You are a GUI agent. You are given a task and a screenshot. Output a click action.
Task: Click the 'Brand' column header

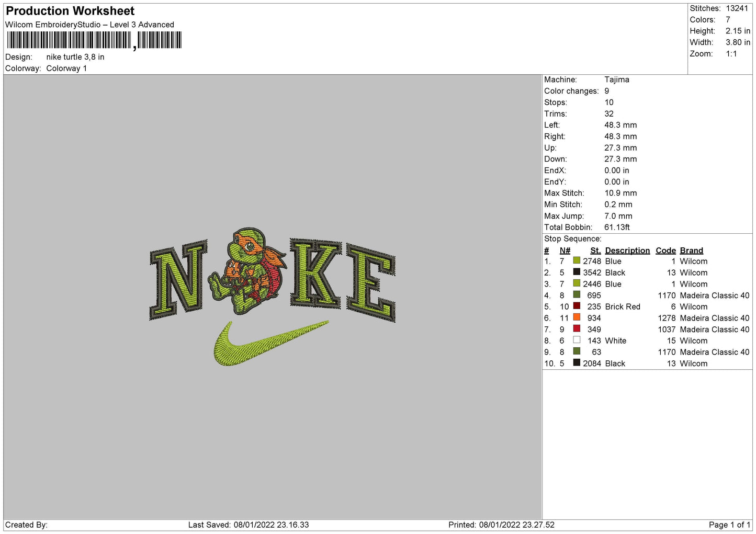692,251
